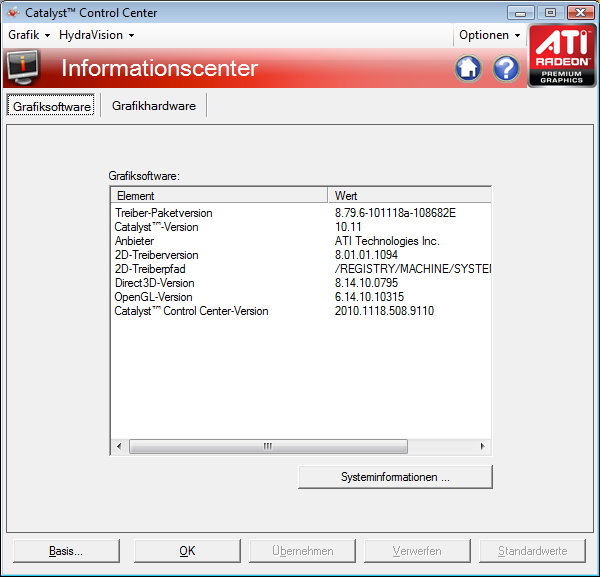The height and width of the screenshot is (577, 600).
Task: Open the Grafik dropdown menu
Action: click(29, 35)
